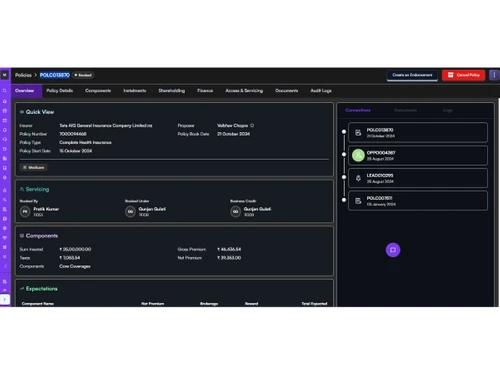
Task: Click the purple chat floating button
Action: [x=393, y=250]
